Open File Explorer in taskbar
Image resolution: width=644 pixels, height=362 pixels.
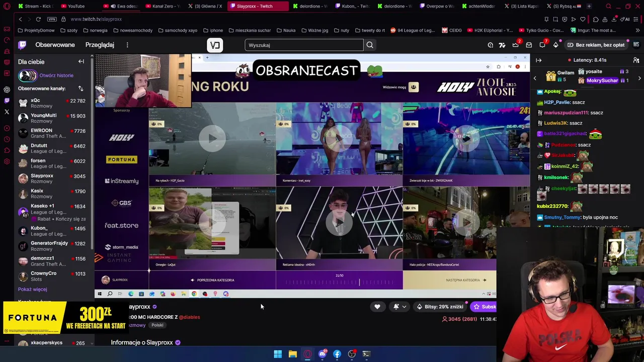point(292,354)
